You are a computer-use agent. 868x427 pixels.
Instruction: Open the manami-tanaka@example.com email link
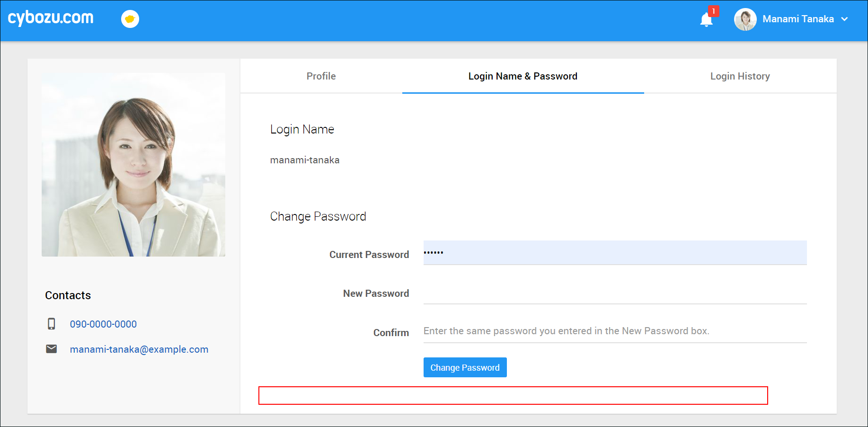139,349
